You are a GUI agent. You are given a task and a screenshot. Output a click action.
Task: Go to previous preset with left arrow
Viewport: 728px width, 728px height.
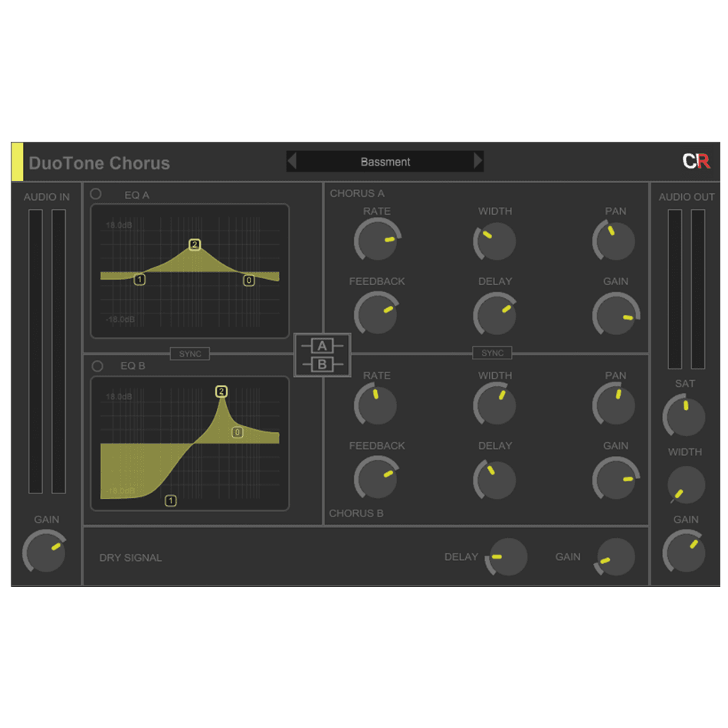pos(292,162)
